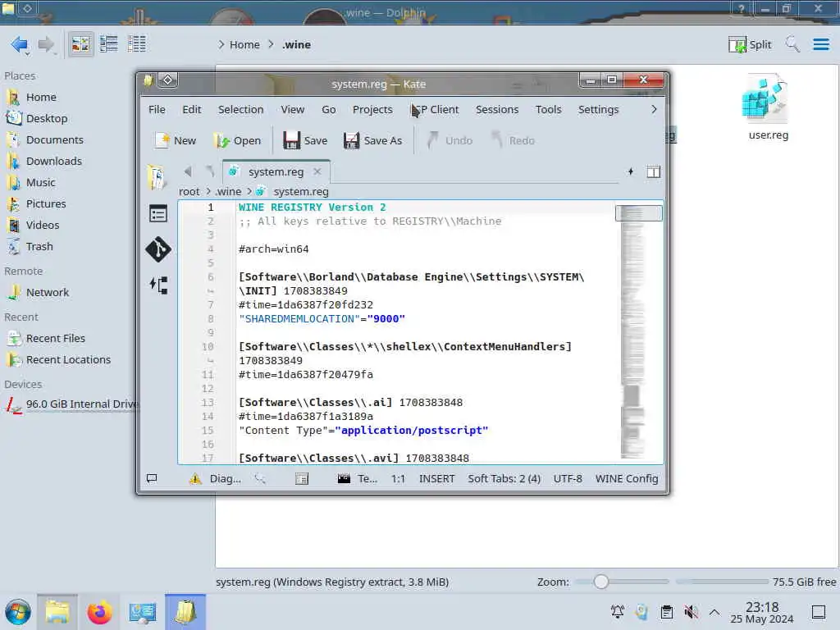Open Kate's Edit menu
This screenshot has width=840, height=630.
click(192, 109)
